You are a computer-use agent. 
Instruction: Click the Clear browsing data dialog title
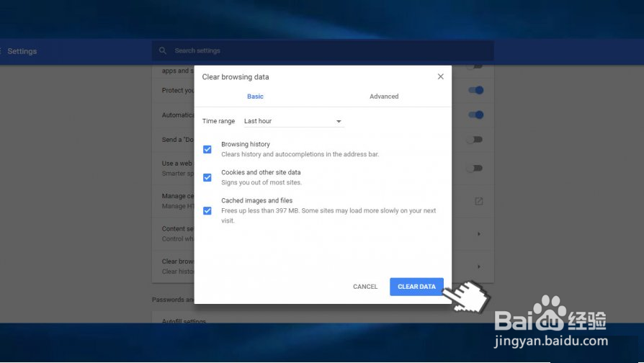tap(236, 77)
